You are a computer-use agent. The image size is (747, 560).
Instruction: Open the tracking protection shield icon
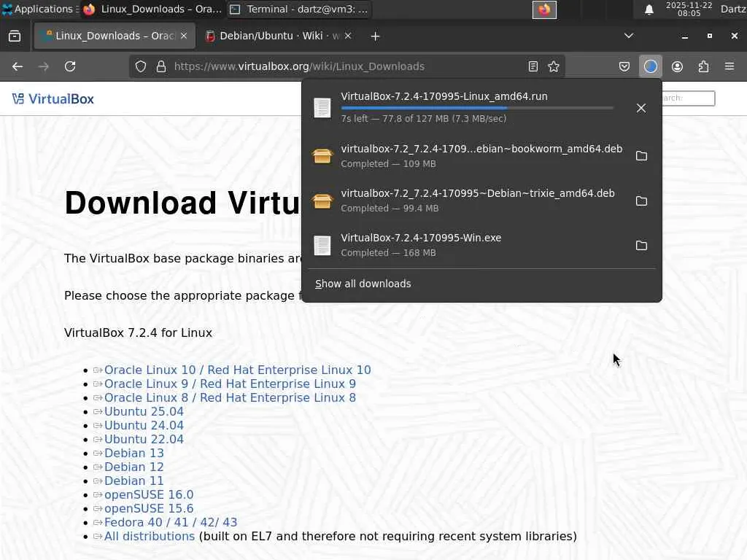click(141, 66)
